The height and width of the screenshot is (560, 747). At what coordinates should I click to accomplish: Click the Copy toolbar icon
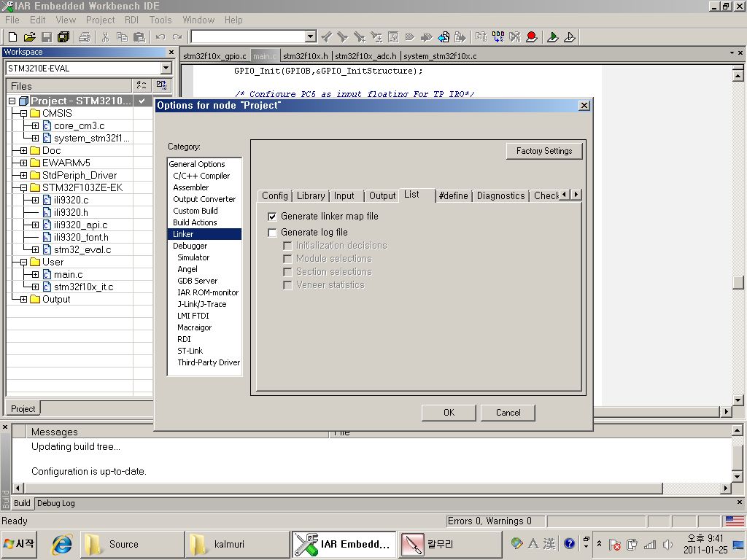coord(123,36)
